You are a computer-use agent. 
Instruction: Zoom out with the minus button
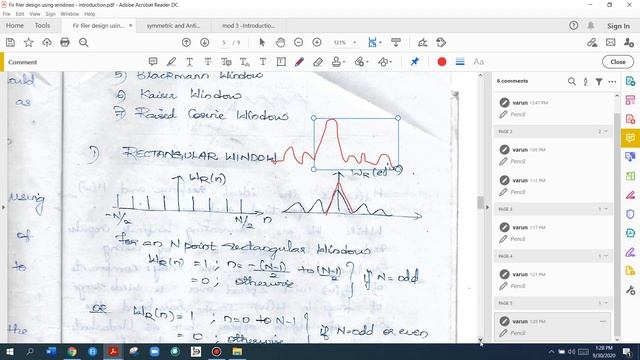click(x=298, y=42)
